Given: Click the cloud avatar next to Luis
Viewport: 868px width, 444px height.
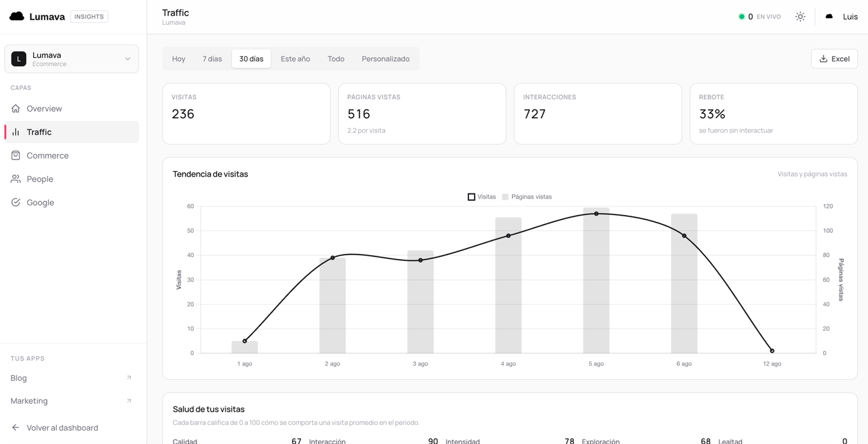Looking at the screenshot, I should tap(829, 17).
